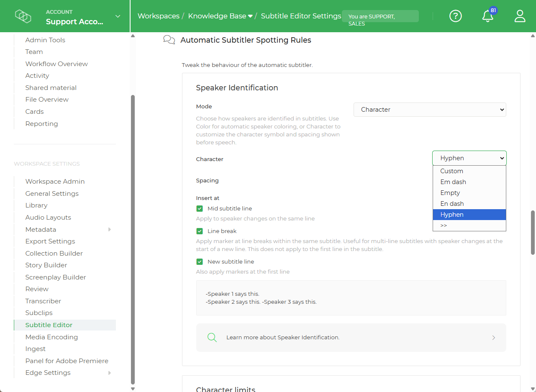536x392 pixels.
Task: Uncheck the Line break option
Action: point(200,231)
